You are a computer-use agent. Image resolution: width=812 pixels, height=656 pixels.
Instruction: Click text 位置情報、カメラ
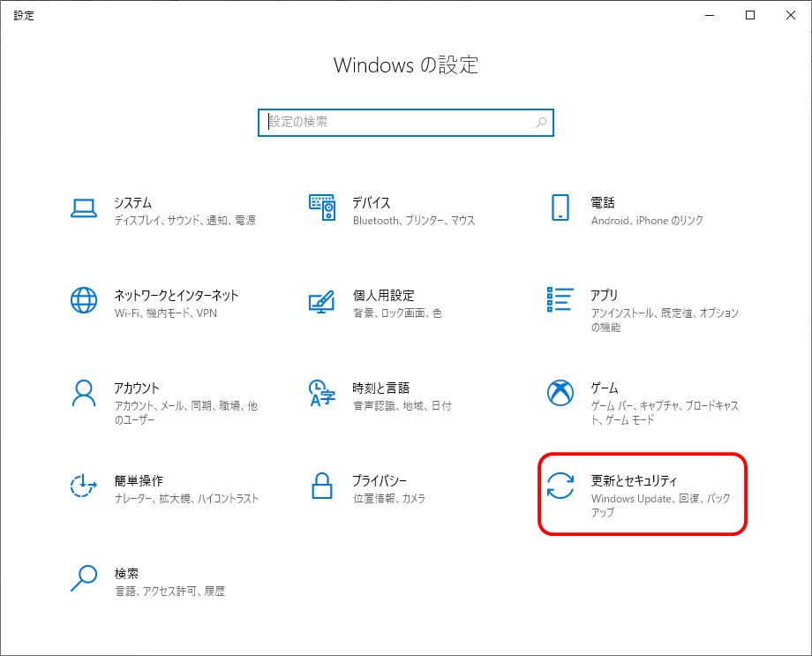click(x=389, y=499)
